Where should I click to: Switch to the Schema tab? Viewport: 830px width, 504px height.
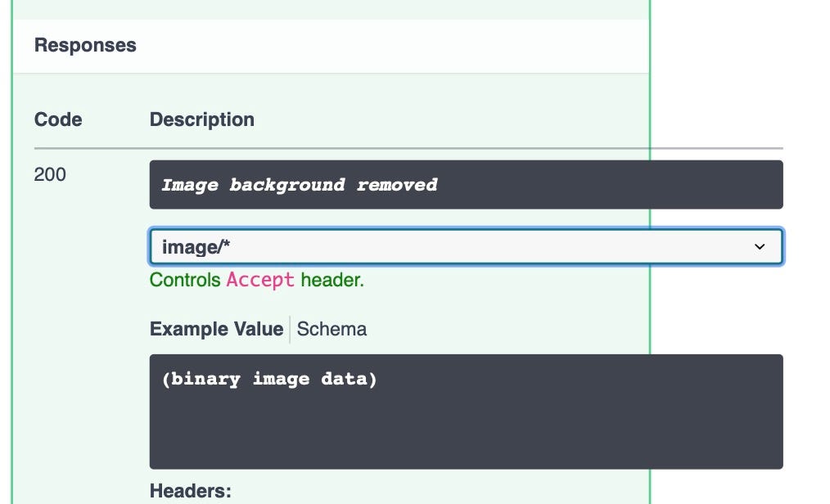(331, 329)
